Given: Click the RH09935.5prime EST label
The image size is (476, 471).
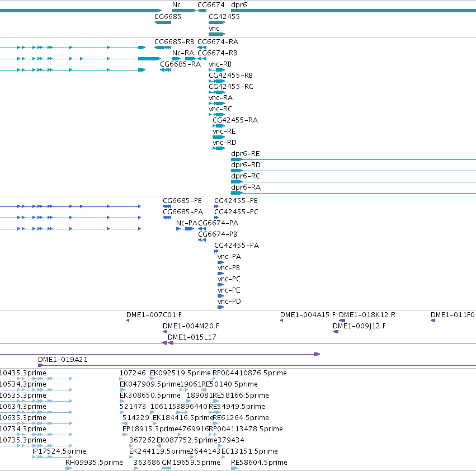Looking at the screenshot, I should point(94,463).
